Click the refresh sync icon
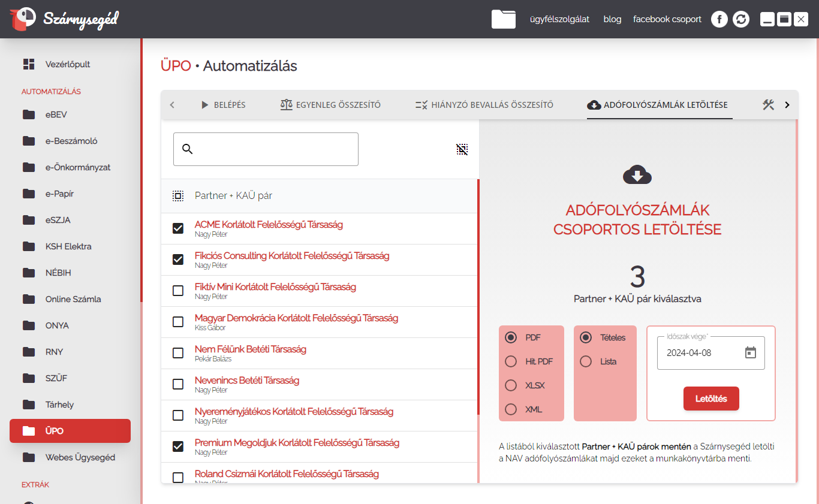The width and height of the screenshot is (819, 504). pos(742,19)
